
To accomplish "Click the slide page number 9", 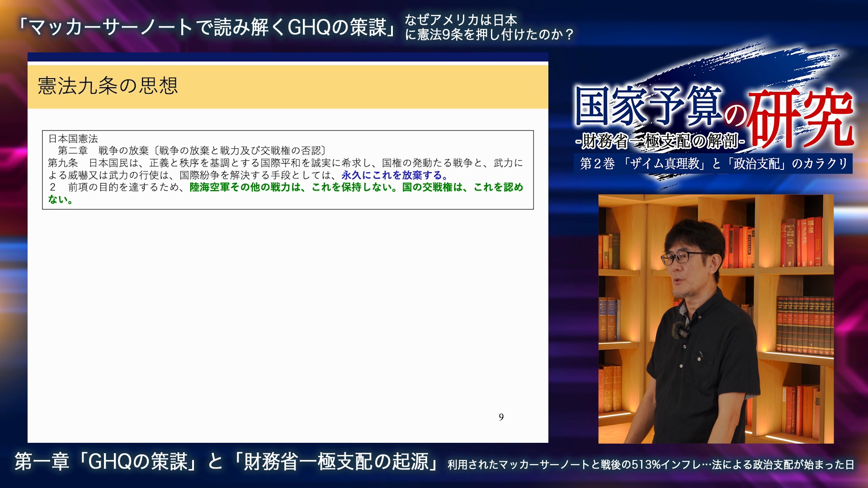I will pyautogui.click(x=501, y=417).
